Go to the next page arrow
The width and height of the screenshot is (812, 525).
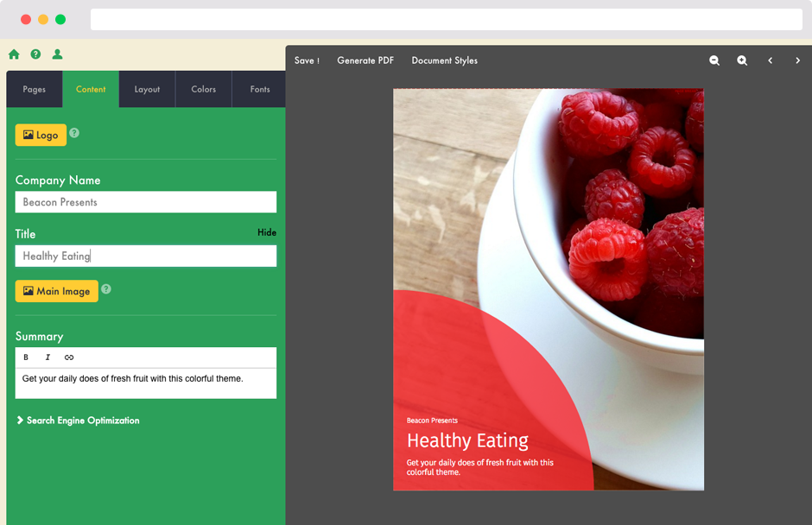(x=797, y=60)
